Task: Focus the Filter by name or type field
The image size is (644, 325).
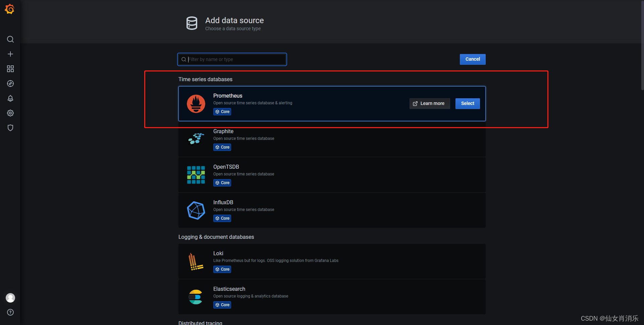Action: tap(232, 59)
